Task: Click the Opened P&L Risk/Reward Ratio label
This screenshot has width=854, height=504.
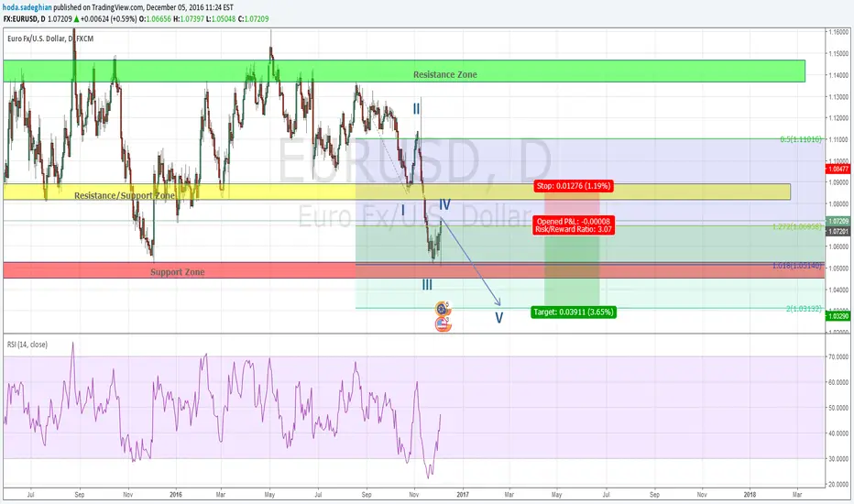Action: [x=574, y=225]
